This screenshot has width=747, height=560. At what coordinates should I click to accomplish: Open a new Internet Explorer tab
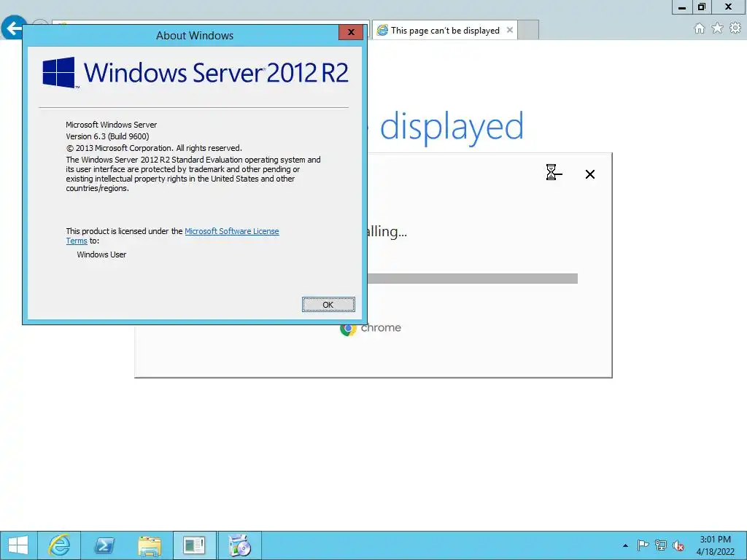(528, 31)
